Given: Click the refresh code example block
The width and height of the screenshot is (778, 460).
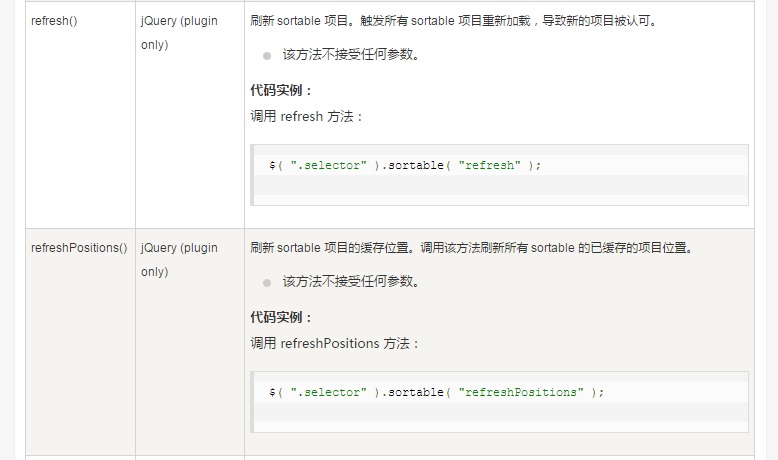Looking at the screenshot, I should click(500, 175).
